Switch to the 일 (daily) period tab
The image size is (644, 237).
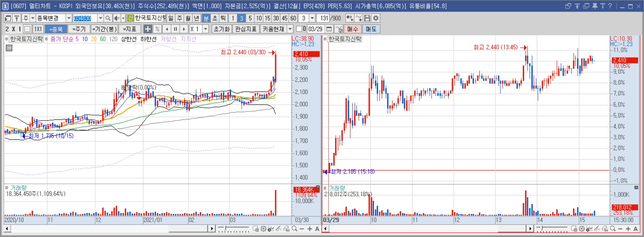(171, 18)
